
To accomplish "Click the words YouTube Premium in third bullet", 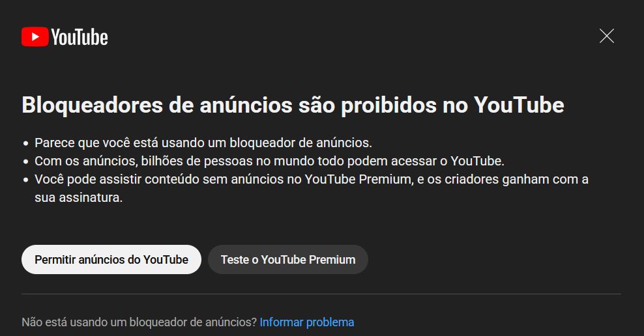I will pyautogui.click(x=358, y=179).
